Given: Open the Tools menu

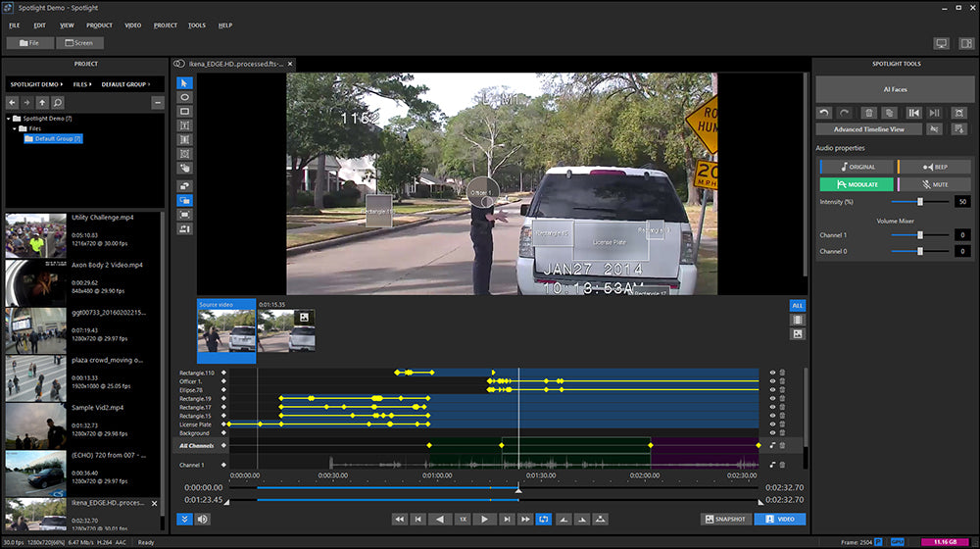Looking at the screenshot, I should tap(197, 25).
